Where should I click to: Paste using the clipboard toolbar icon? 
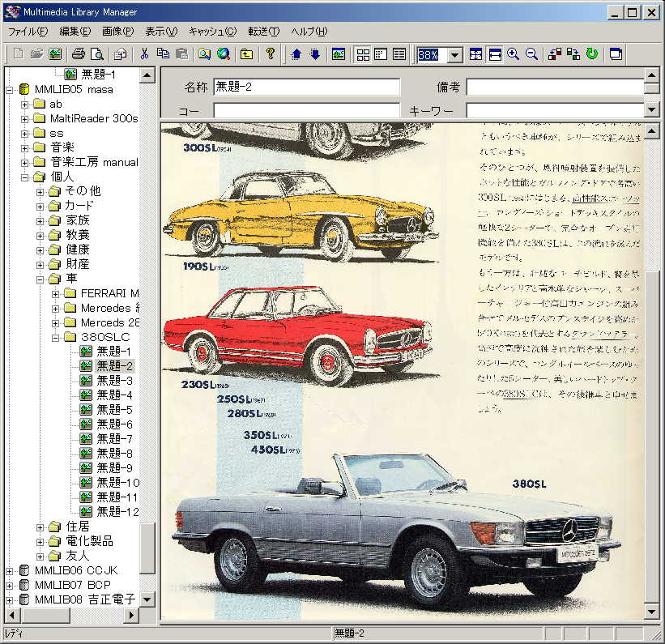click(x=181, y=54)
